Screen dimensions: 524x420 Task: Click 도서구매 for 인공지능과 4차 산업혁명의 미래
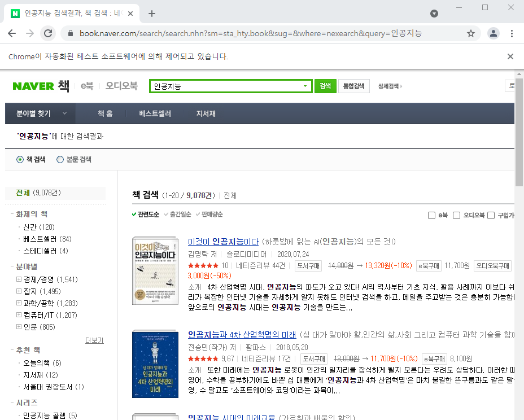click(314, 359)
